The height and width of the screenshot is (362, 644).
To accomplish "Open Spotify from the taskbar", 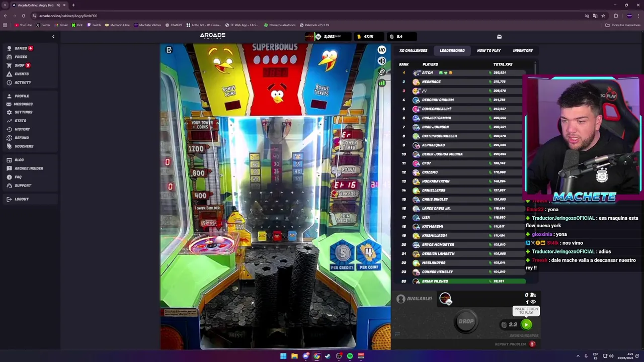I will tap(350, 356).
